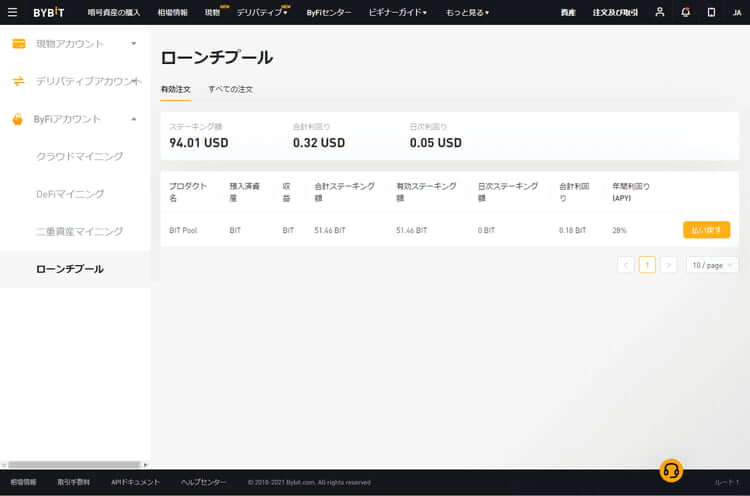Open 注文及び取引 in top menu
The height and width of the screenshot is (496, 750).
pyautogui.click(x=615, y=13)
